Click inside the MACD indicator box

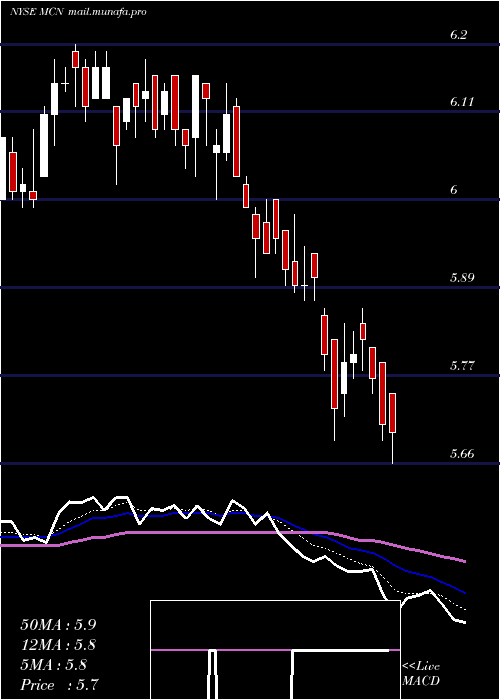(275, 650)
